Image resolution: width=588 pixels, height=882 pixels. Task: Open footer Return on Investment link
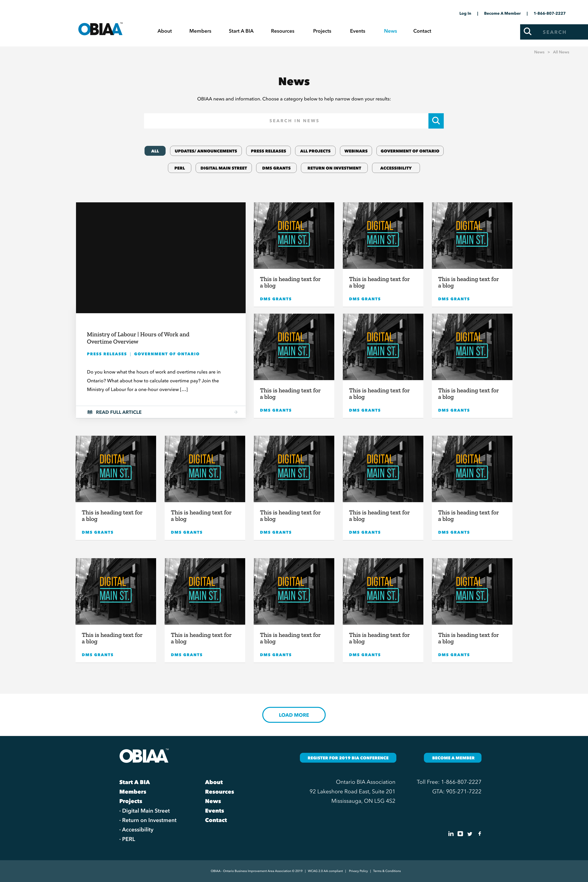click(x=148, y=820)
